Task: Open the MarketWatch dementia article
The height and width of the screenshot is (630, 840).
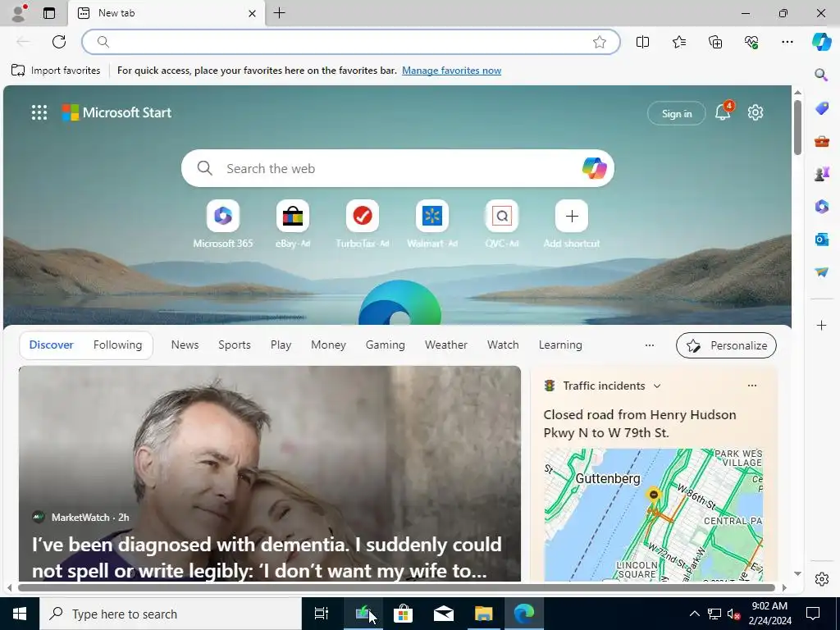Action: point(269,473)
